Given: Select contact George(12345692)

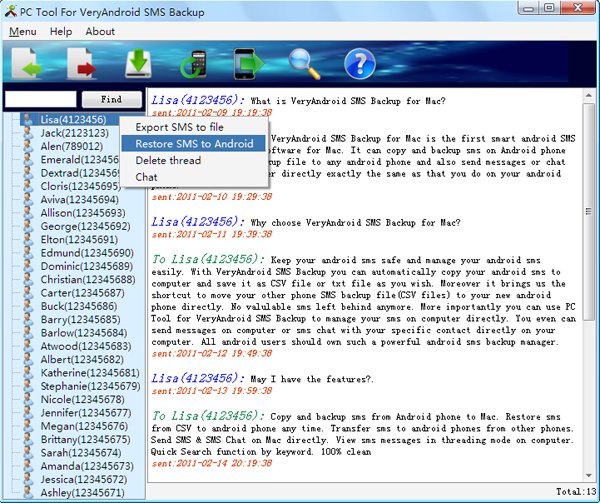Looking at the screenshot, I should pos(85,226).
